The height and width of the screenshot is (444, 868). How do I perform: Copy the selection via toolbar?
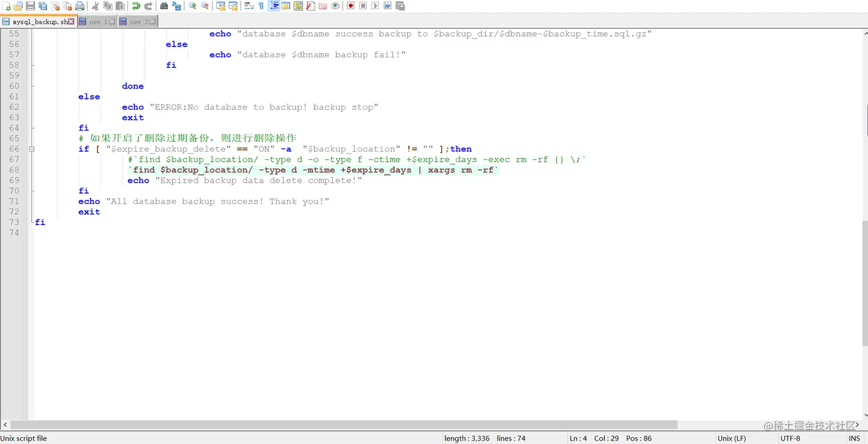click(x=108, y=6)
